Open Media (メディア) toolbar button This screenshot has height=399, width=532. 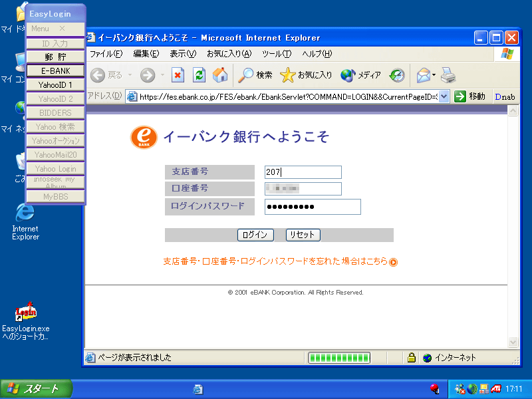(360, 75)
